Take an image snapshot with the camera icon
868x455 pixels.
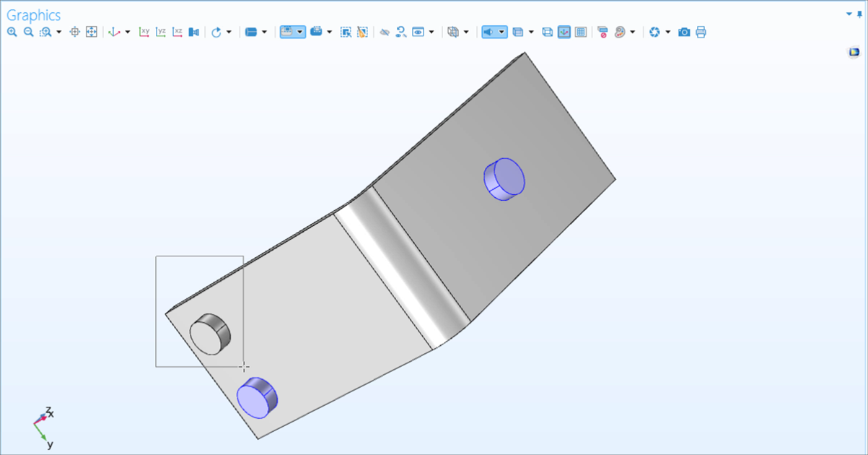pos(685,32)
